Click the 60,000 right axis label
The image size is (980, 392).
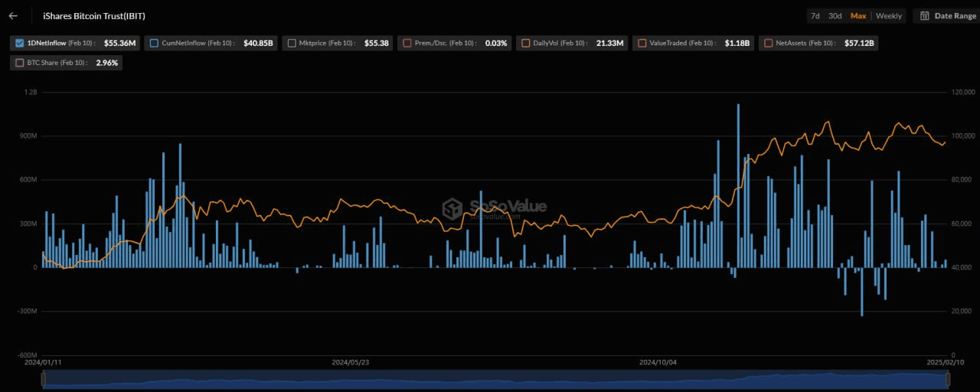tap(962, 224)
